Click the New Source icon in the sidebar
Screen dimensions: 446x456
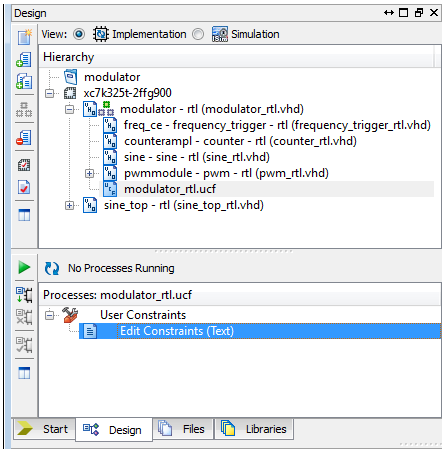24,37
